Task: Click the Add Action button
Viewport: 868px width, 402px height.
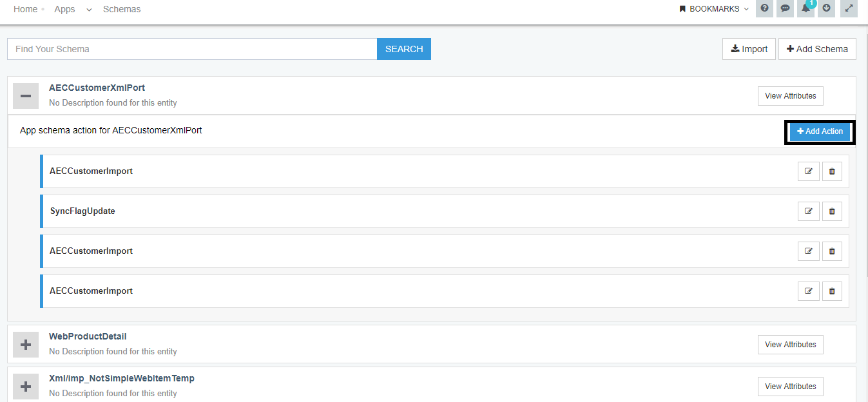Action: point(820,131)
